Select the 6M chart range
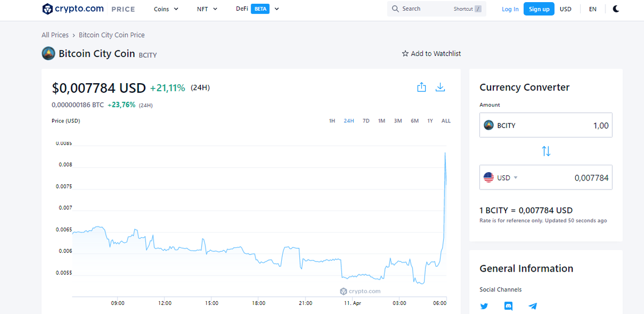644x314 pixels. click(414, 121)
